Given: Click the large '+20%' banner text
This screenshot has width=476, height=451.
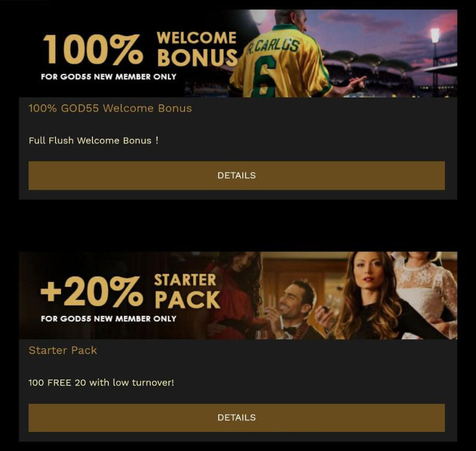Looking at the screenshot, I should point(91,292).
